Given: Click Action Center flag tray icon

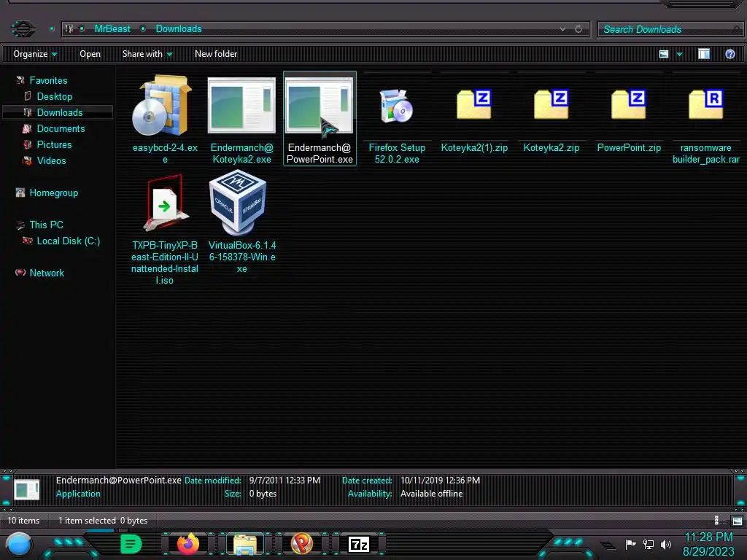Looking at the screenshot, I should (x=630, y=544).
